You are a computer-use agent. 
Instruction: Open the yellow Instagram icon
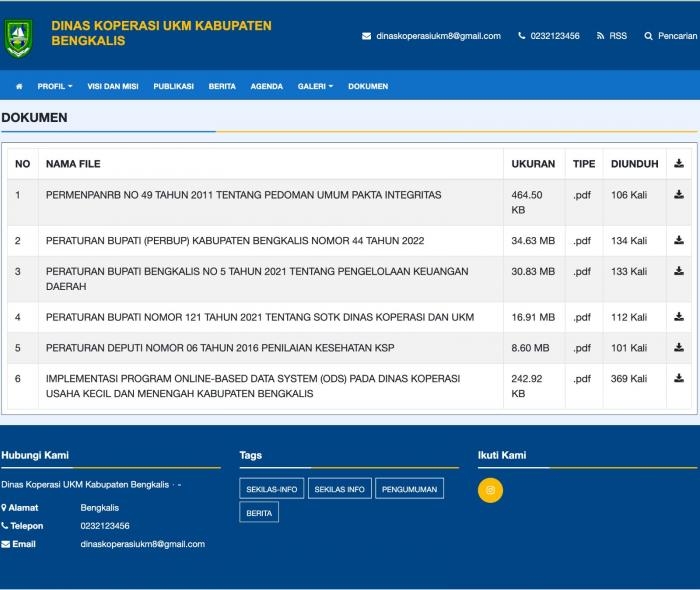coord(490,490)
